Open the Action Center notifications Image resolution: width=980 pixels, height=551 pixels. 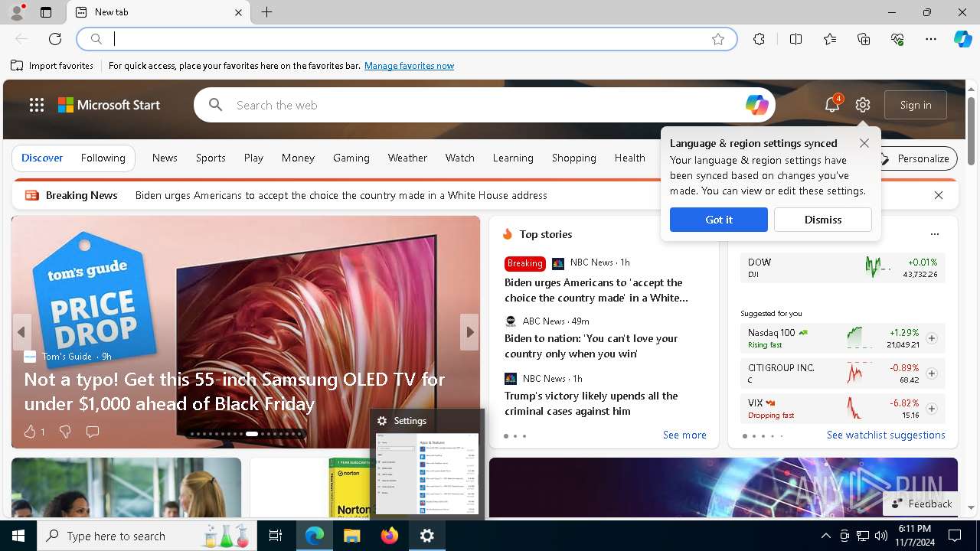tap(955, 536)
